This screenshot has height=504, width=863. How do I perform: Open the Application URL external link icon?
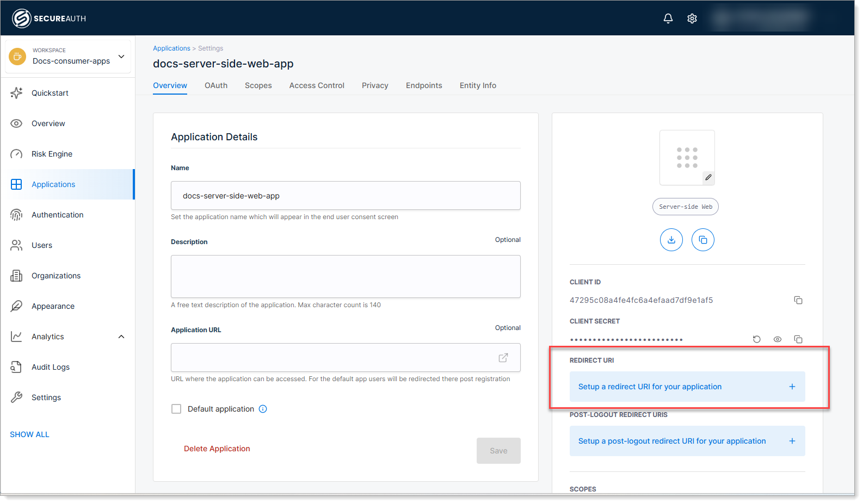[503, 357]
